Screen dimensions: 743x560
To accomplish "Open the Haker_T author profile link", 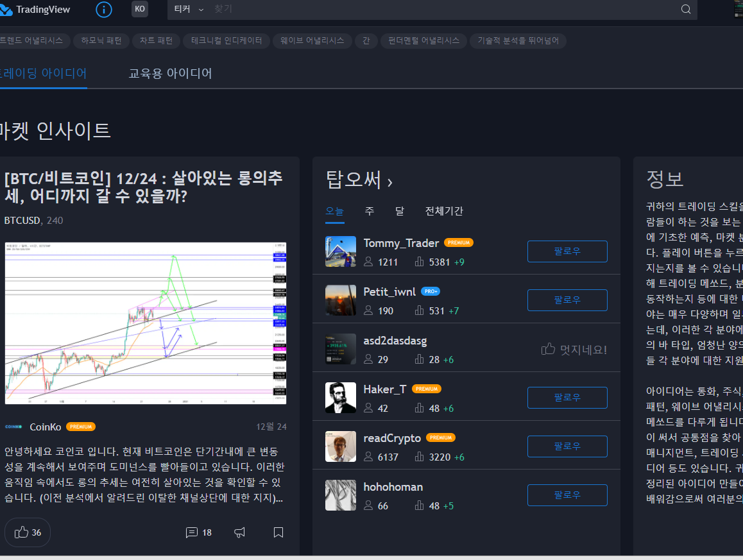I will (x=384, y=389).
